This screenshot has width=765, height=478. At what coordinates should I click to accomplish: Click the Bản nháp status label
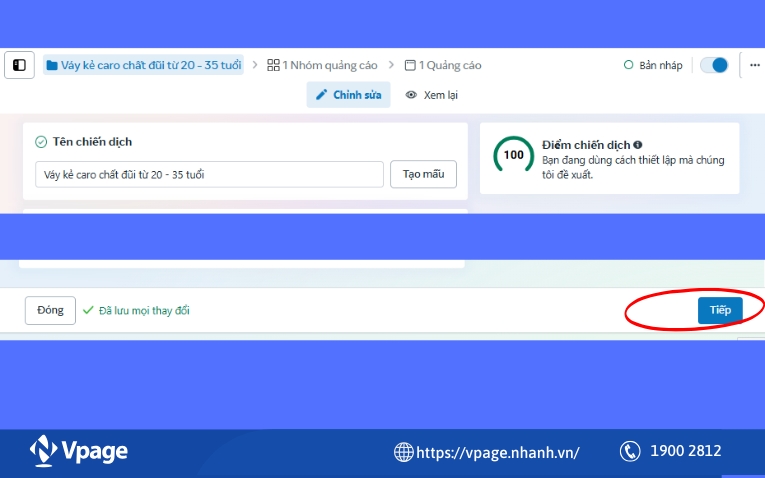click(x=661, y=65)
